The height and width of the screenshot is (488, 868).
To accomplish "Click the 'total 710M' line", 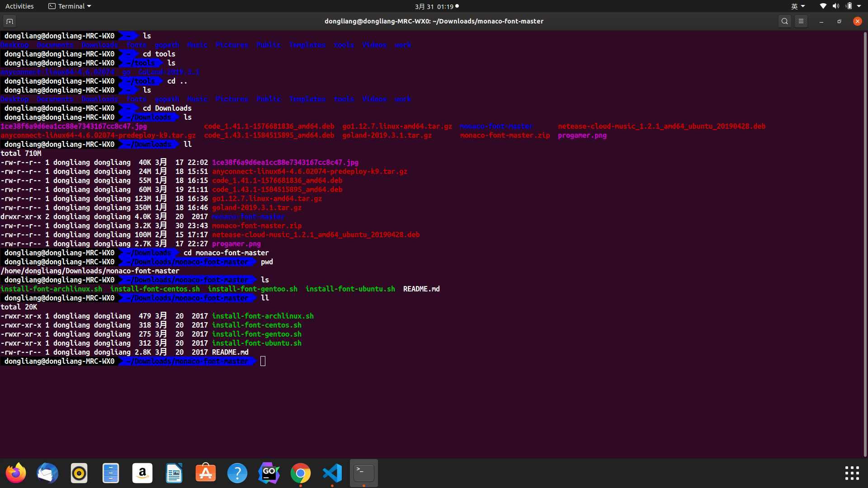I will click(x=21, y=153).
